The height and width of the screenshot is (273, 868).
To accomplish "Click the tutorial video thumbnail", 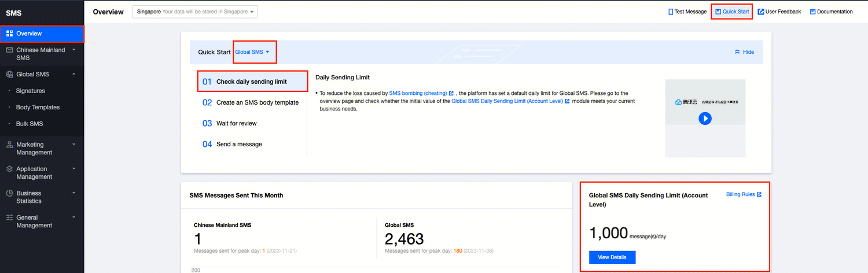I will pyautogui.click(x=705, y=118).
